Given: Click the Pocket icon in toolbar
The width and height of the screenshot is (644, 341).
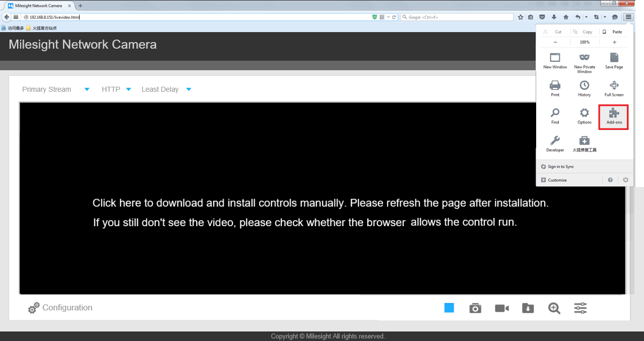Looking at the screenshot, I should (542, 17).
